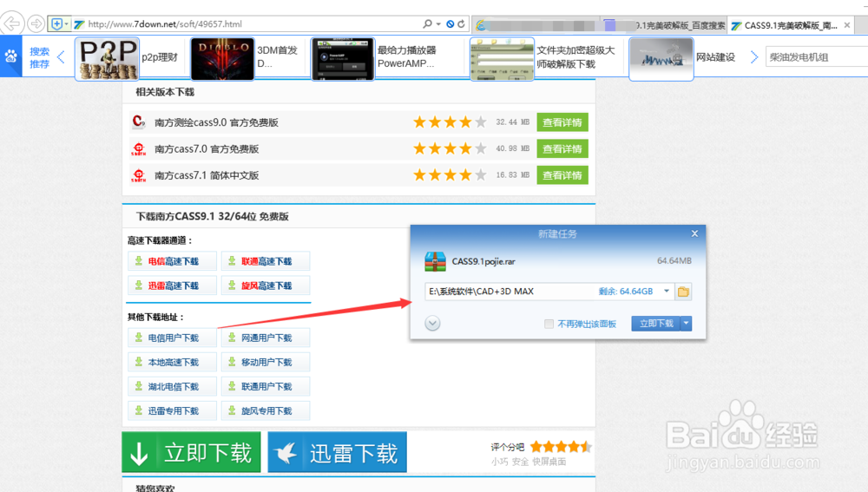Click the rating stars next to 评个分吧

click(x=561, y=447)
